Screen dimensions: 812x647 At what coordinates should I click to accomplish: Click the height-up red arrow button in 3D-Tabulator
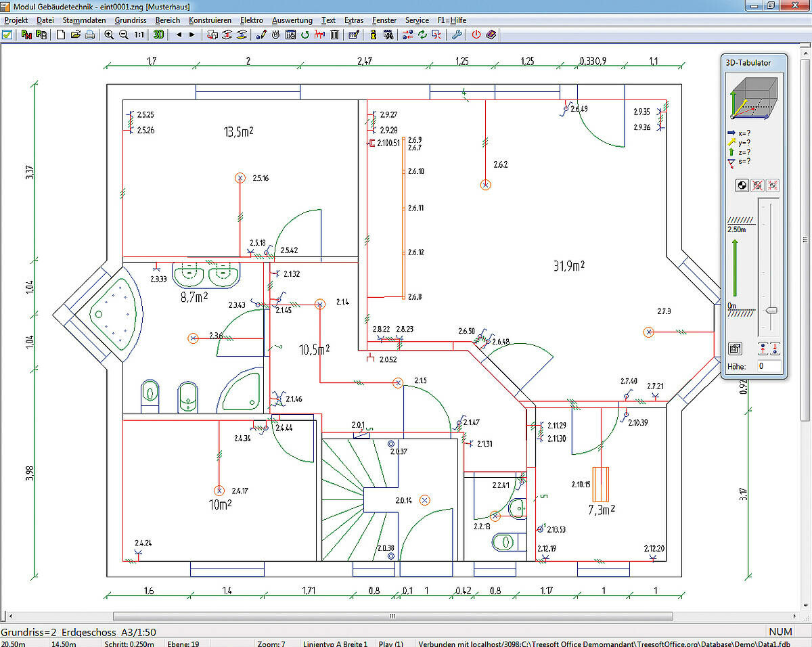coord(763,349)
